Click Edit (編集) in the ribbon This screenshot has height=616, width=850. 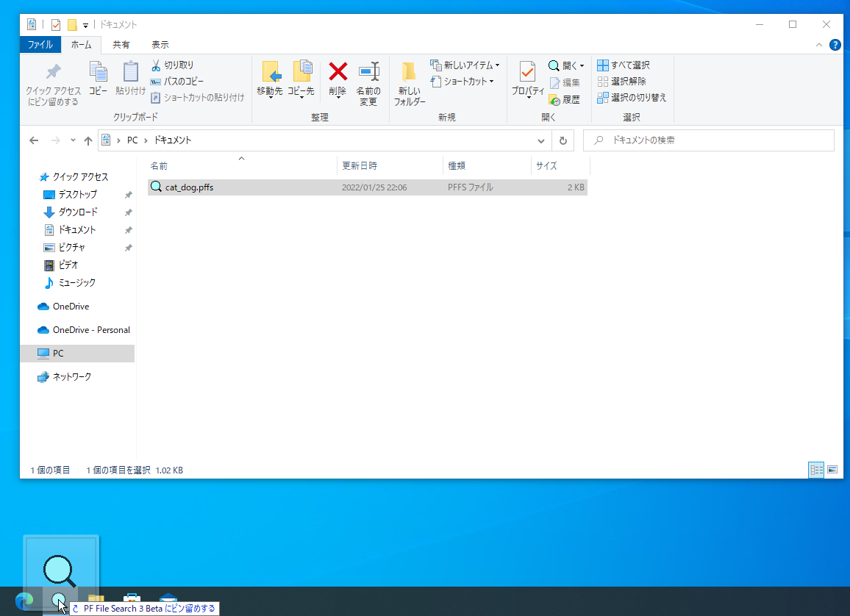[x=565, y=83]
